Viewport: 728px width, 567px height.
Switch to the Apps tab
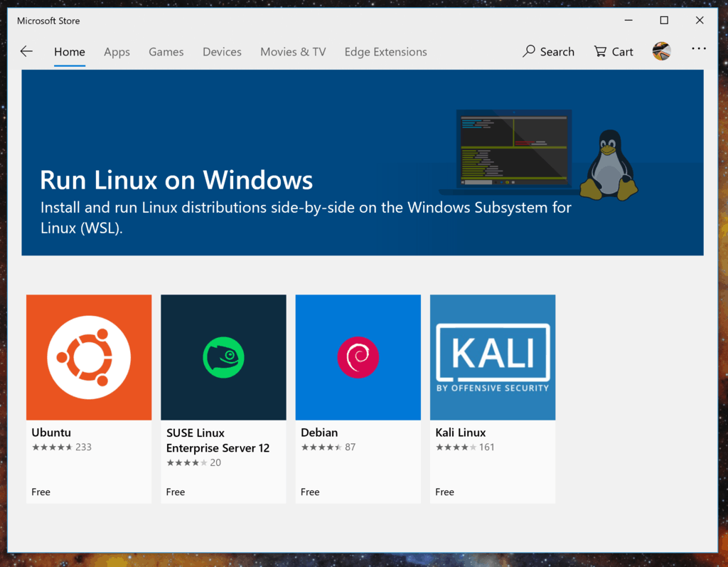[x=117, y=52]
